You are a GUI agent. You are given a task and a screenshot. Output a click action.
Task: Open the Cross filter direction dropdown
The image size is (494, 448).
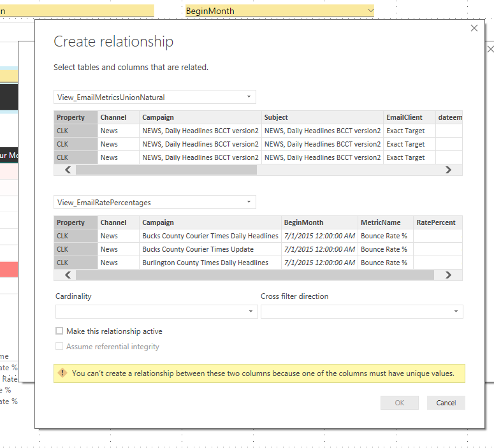361,312
